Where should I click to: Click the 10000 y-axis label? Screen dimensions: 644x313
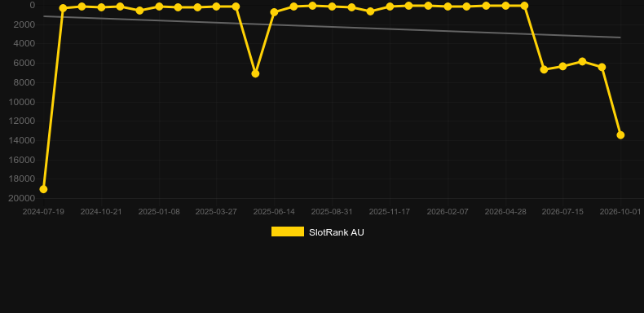pos(22,102)
